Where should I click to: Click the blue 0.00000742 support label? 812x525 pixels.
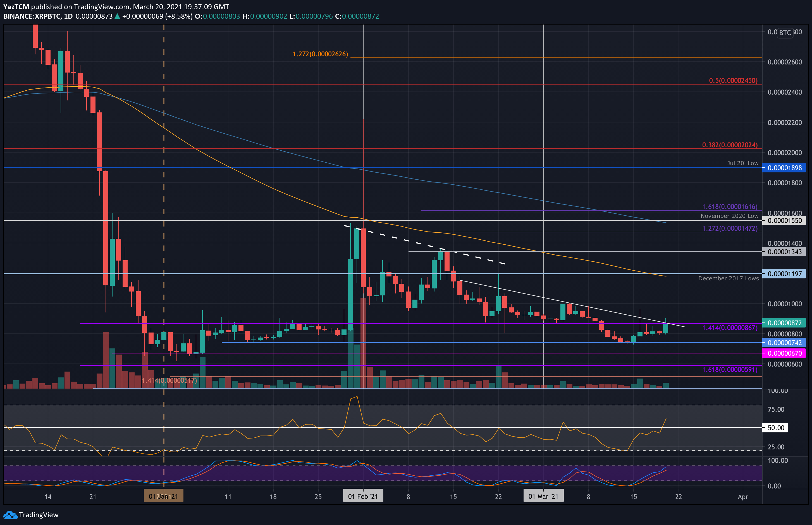point(784,343)
